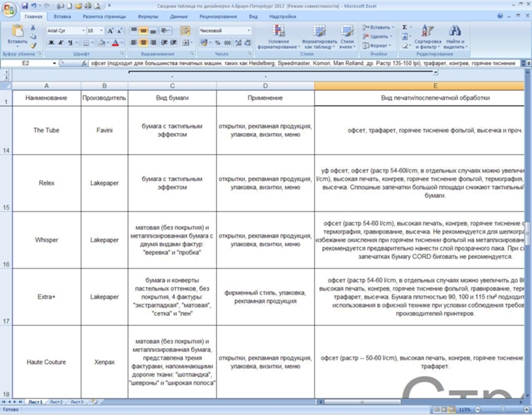Activate the Format Painter brush
Viewport: 532px width, 415px height.
[33, 45]
